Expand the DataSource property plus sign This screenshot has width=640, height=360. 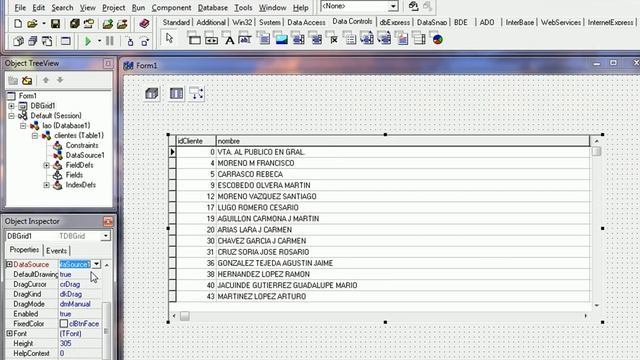point(9,264)
